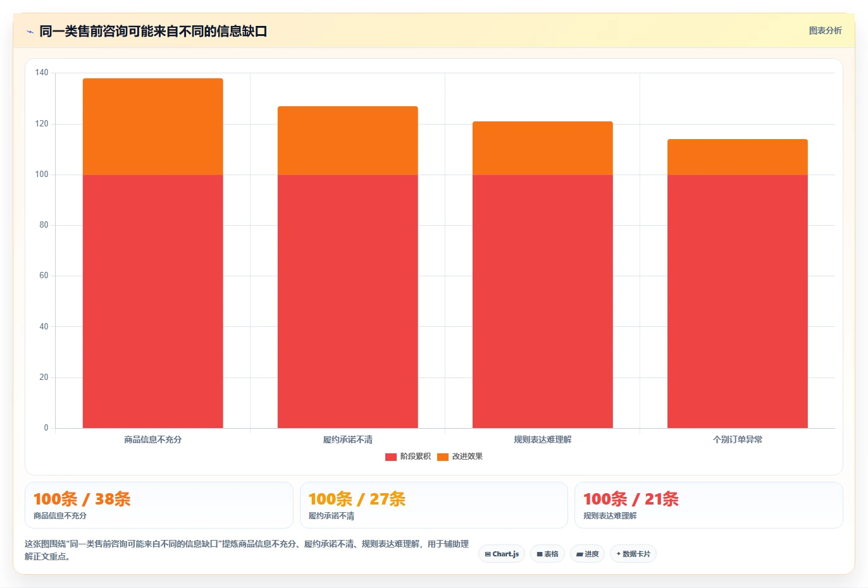The width and height of the screenshot is (868, 588).
Task: Click the 阶段累积 legend text
Action: (415, 456)
